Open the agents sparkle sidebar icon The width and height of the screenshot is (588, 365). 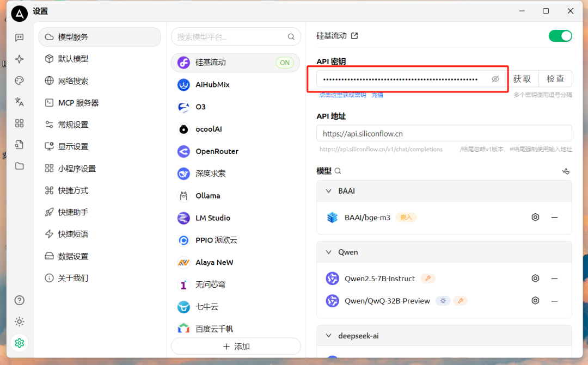point(20,59)
